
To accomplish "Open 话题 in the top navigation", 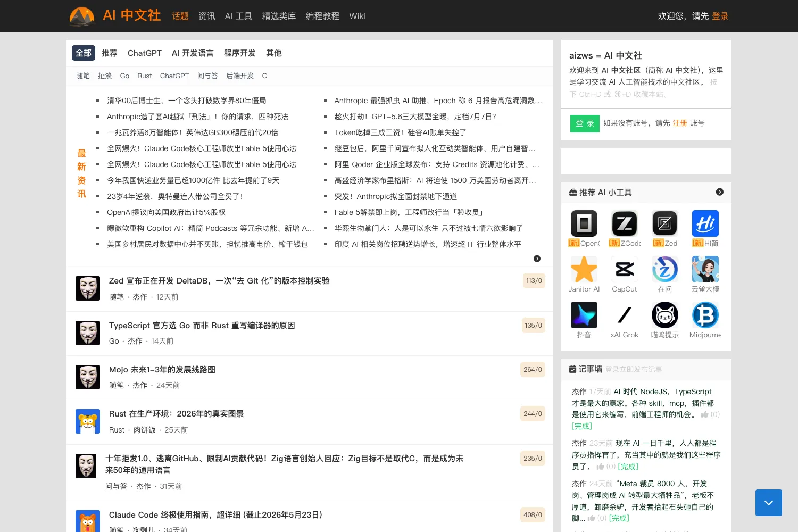I will tap(180, 16).
